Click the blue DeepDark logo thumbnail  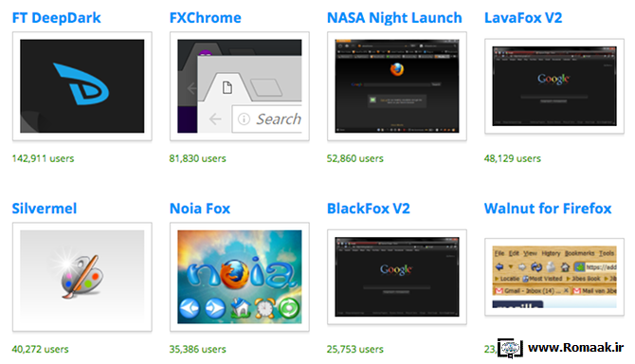pyautogui.click(x=82, y=86)
